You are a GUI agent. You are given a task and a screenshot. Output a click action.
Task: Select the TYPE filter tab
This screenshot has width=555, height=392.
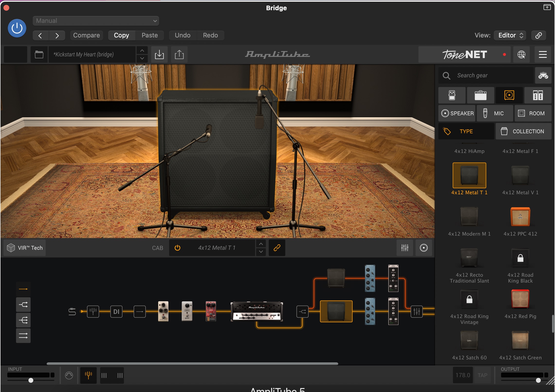[466, 131]
